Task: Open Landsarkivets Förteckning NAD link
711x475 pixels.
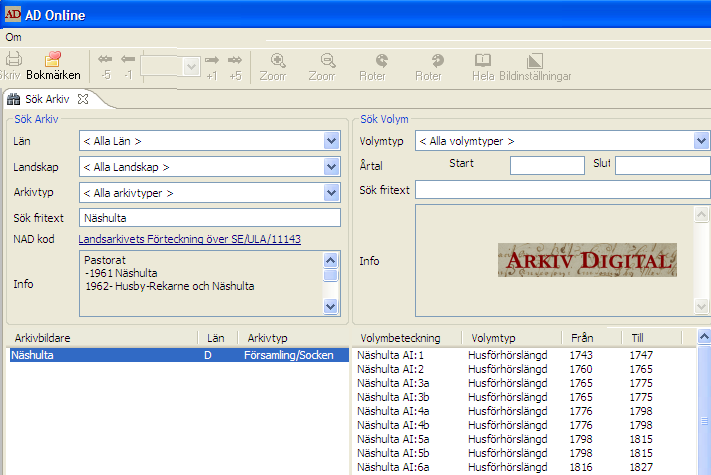Action: [x=189, y=239]
